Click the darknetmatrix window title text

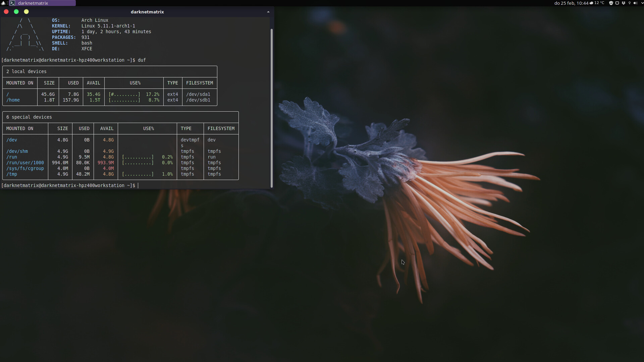click(x=147, y=12)
